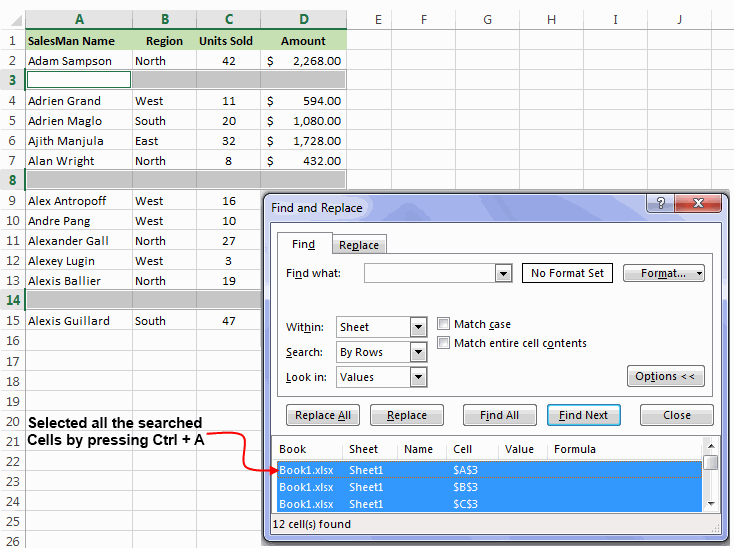Screen dimensions: 734x548
Task: Click the Help question mark in dialog title bar
Action: [x=659, y=205]
